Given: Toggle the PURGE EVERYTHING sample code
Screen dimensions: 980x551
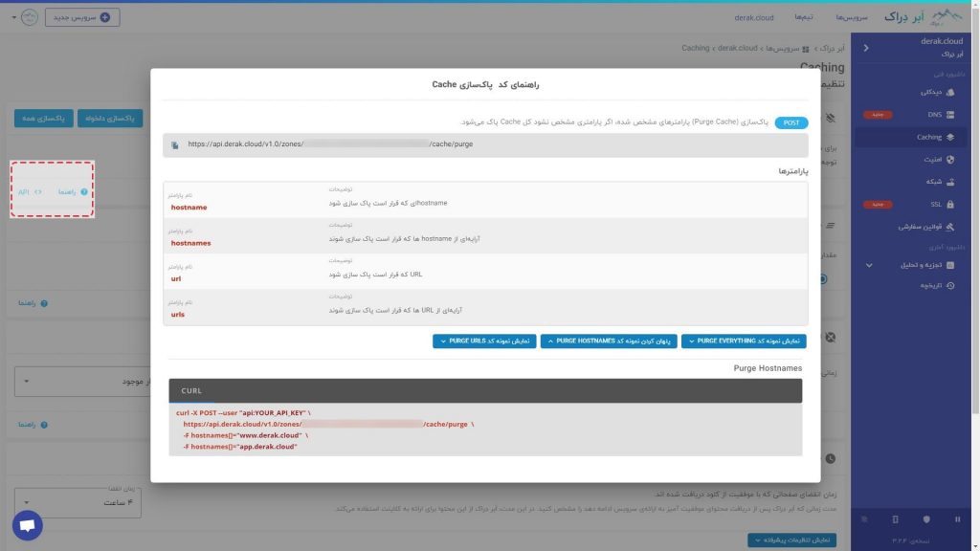Looking at the screenshot, I should tap(744, 342).
